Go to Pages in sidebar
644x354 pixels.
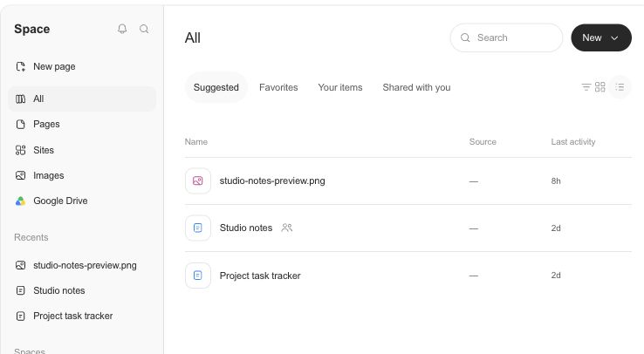point(82,125)
